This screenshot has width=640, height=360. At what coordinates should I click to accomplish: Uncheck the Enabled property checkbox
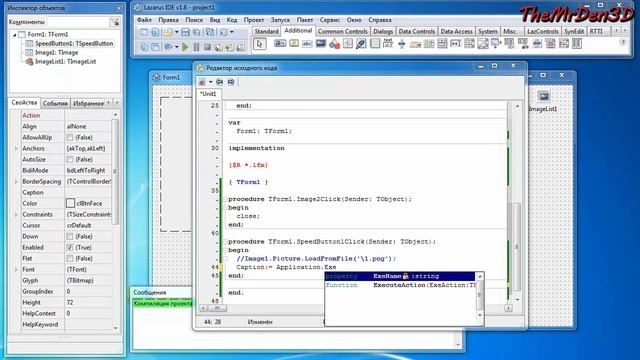point(70,248)
